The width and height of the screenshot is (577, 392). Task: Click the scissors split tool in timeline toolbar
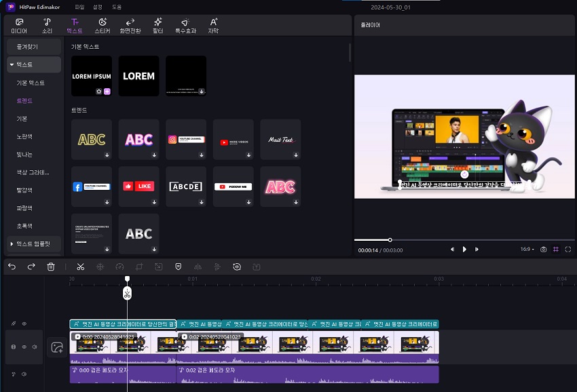click(80, 267)
